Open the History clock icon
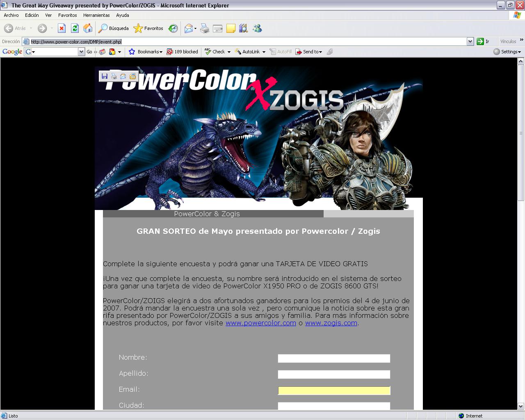 [173, 28]
